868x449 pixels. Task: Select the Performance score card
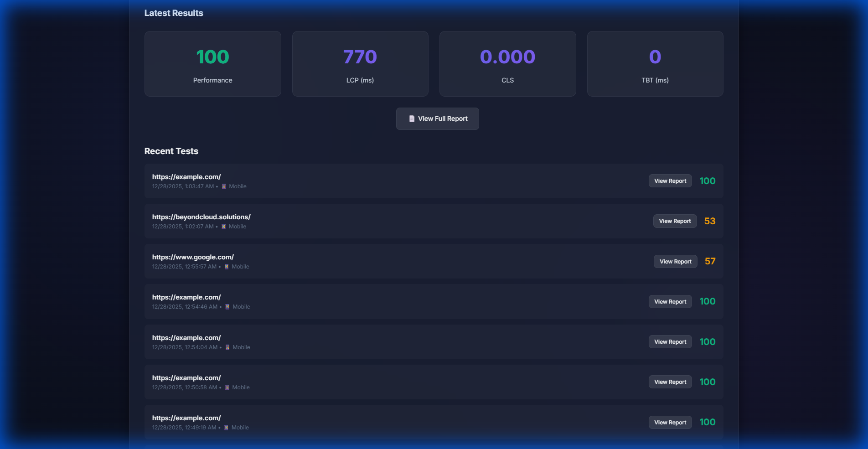coord(212,64)
